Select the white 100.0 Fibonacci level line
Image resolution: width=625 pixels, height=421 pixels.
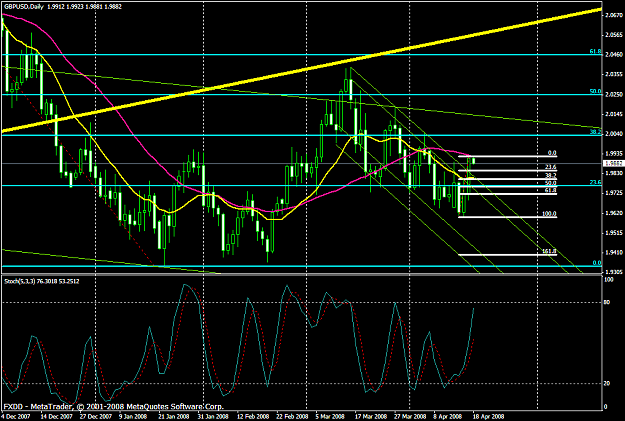point(507,217)
